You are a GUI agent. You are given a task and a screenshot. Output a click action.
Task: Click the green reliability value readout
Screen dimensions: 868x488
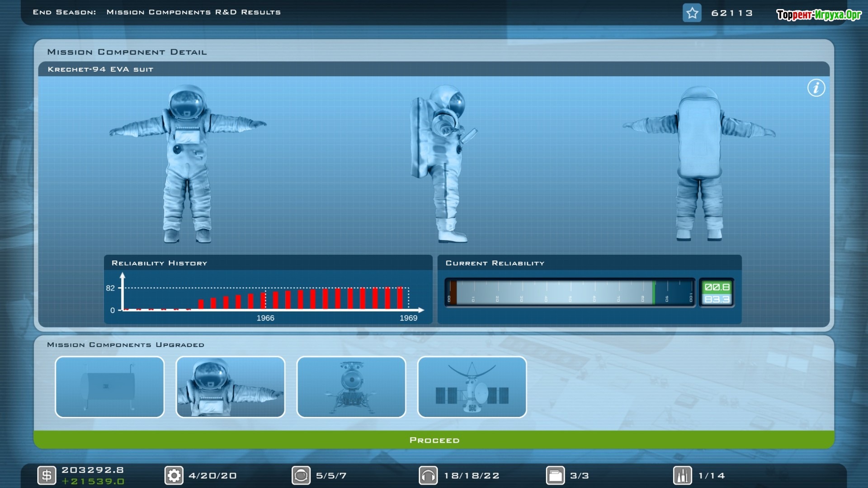[x=717, y=287]
